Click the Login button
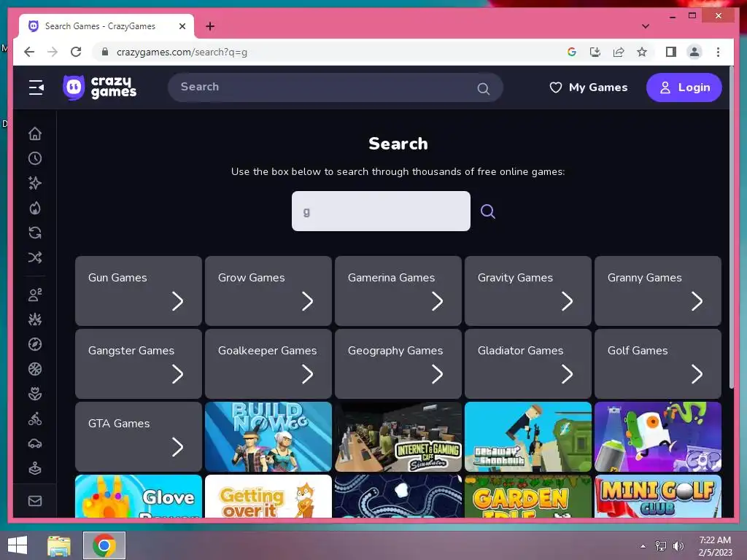The width and height of the screenshot is (747, 560). [684, 87]
